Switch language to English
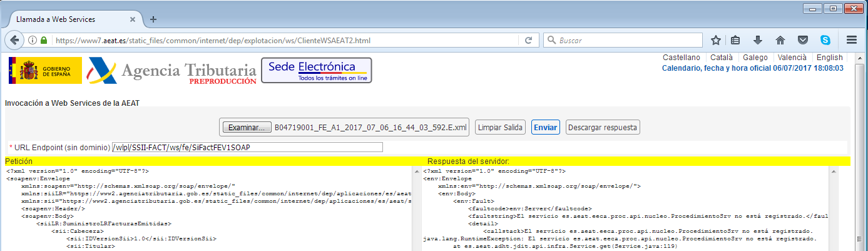This screenshot has width=868, height=251. 830,58
